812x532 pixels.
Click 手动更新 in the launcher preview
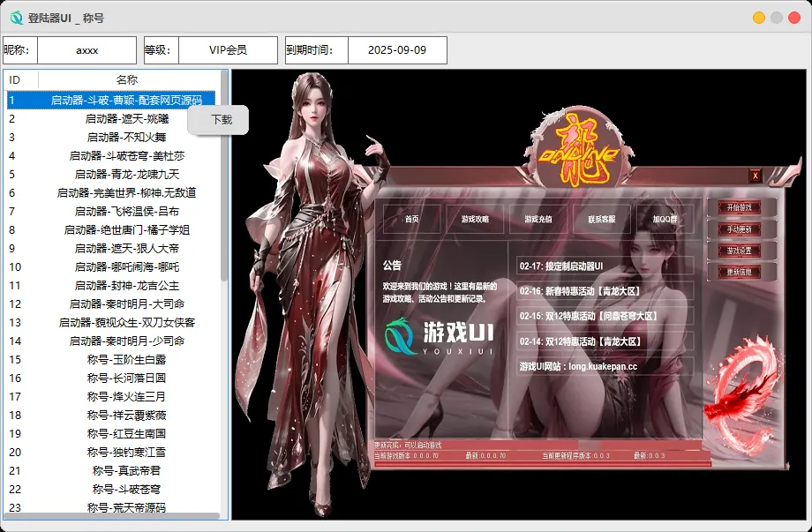coord(739,229)
